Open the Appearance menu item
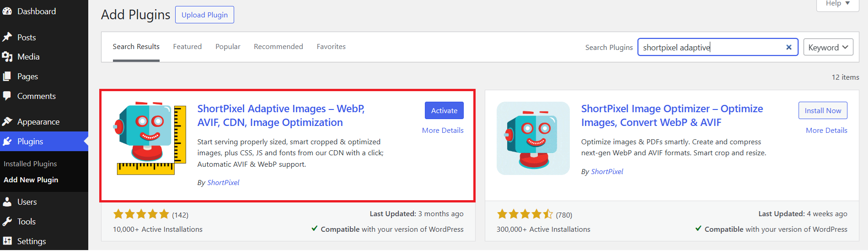 click(44, 122)
